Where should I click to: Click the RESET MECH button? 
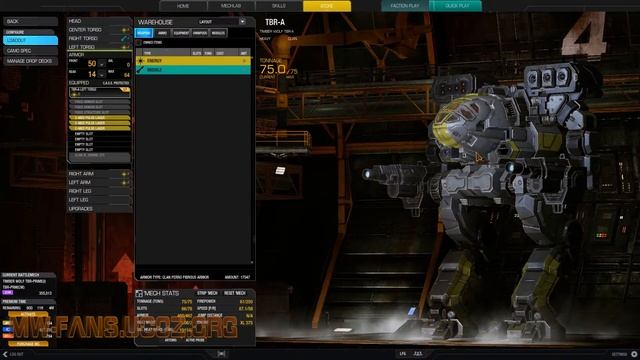tap(235, 293)
